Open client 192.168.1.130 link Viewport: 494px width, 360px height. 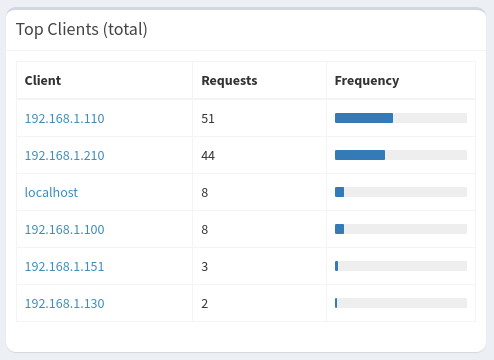pos(65,304)
